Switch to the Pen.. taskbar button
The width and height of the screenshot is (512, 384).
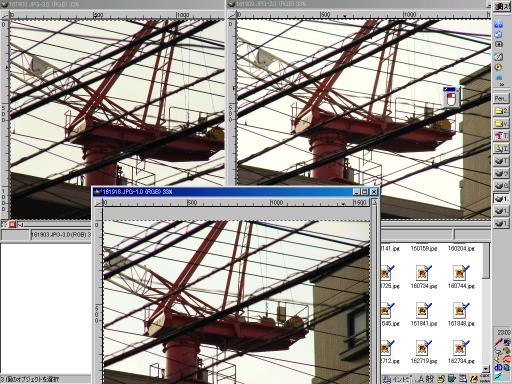click(501, 98)
